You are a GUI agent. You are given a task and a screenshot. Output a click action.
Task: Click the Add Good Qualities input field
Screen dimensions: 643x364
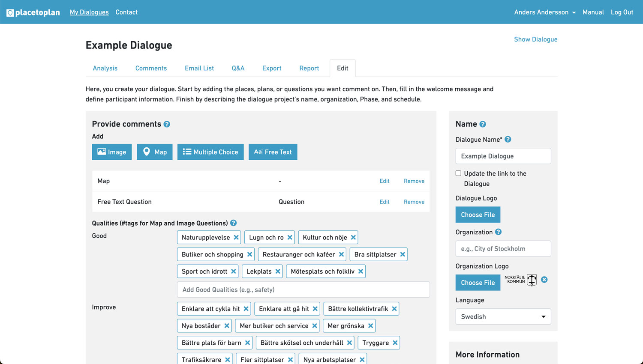(x=303, y=290)
